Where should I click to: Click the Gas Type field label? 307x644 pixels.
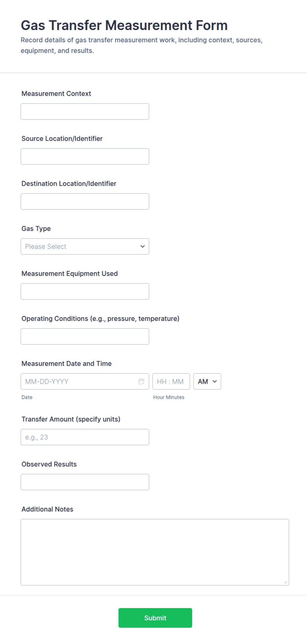pos(36,229)
